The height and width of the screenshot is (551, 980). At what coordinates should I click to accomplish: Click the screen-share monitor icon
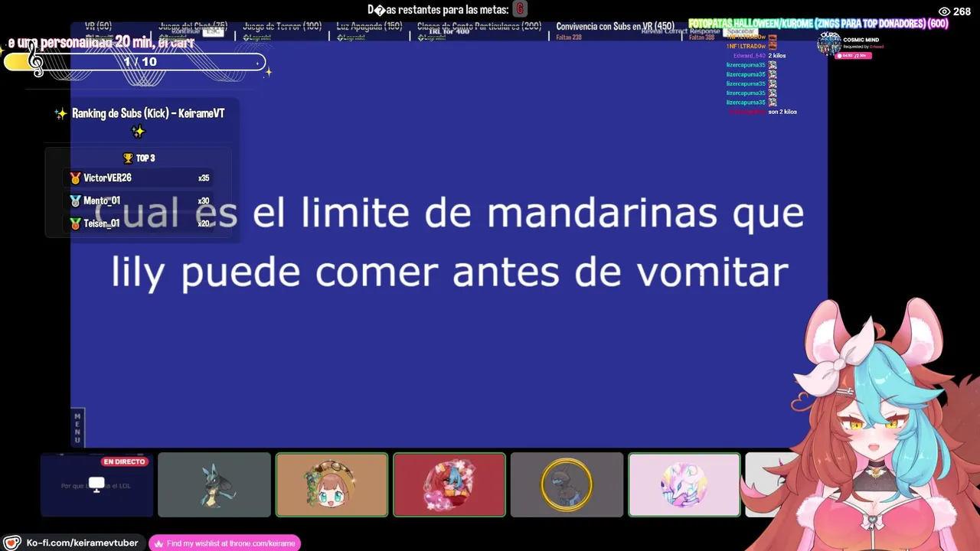pyautogui.click(x=96, y=484)
